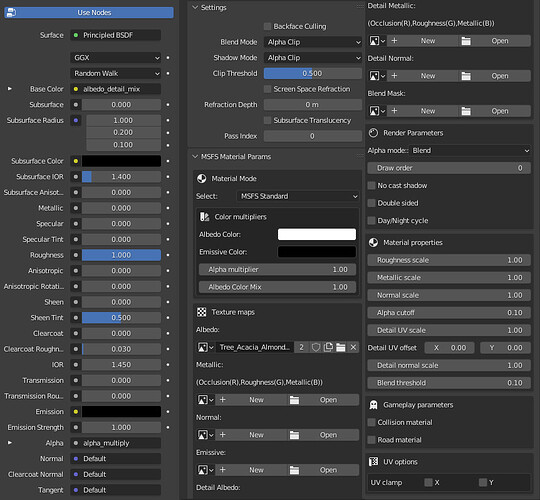
Task: Click Open button under Blend Mask
Action: click(x=500, y=111)
